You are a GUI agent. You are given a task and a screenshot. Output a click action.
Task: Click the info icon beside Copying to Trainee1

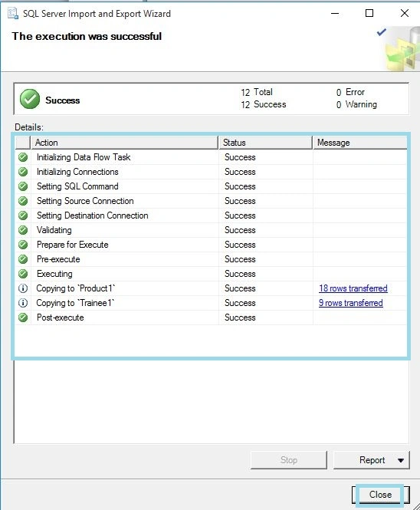coord(23,303)
